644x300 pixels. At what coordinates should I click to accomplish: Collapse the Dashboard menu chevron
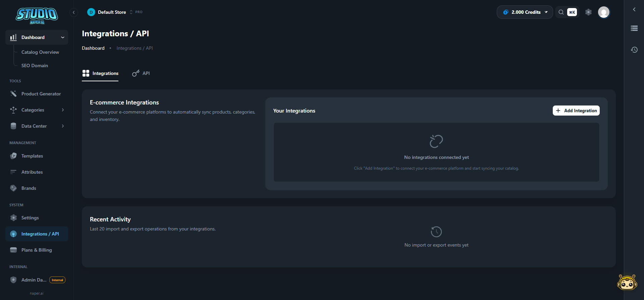pyautogui.click(x=63, y=37)
